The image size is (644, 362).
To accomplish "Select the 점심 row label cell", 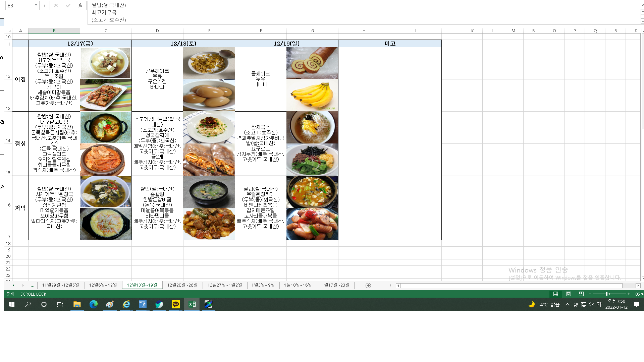I will [x=20, y=143].
